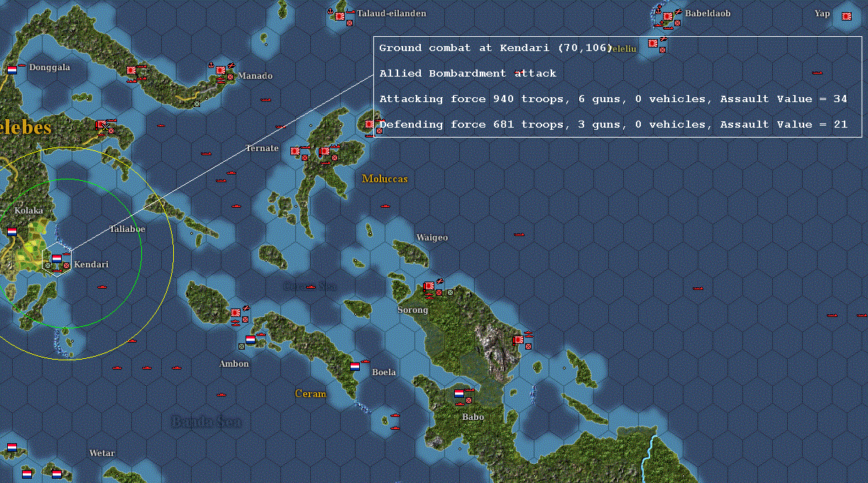Select the Dutch flag at Donggala
868x483 pixels.
pyautogui.click(x=12, y=70)
